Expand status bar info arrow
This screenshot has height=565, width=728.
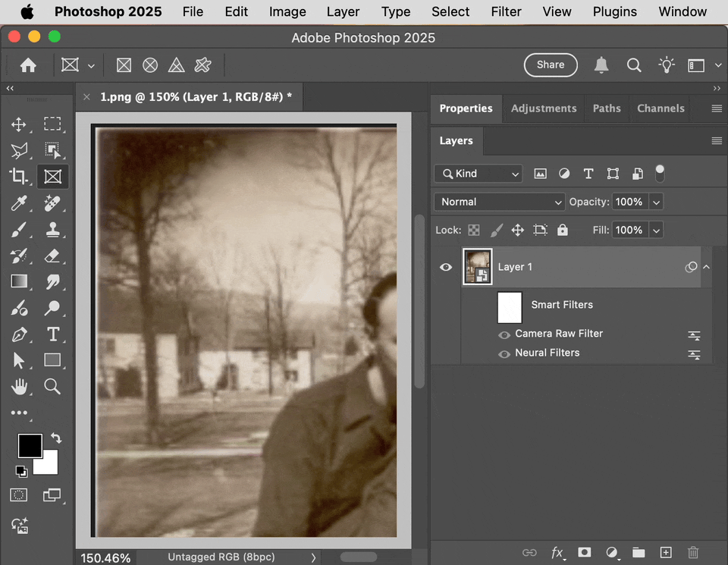pos(313,557)
